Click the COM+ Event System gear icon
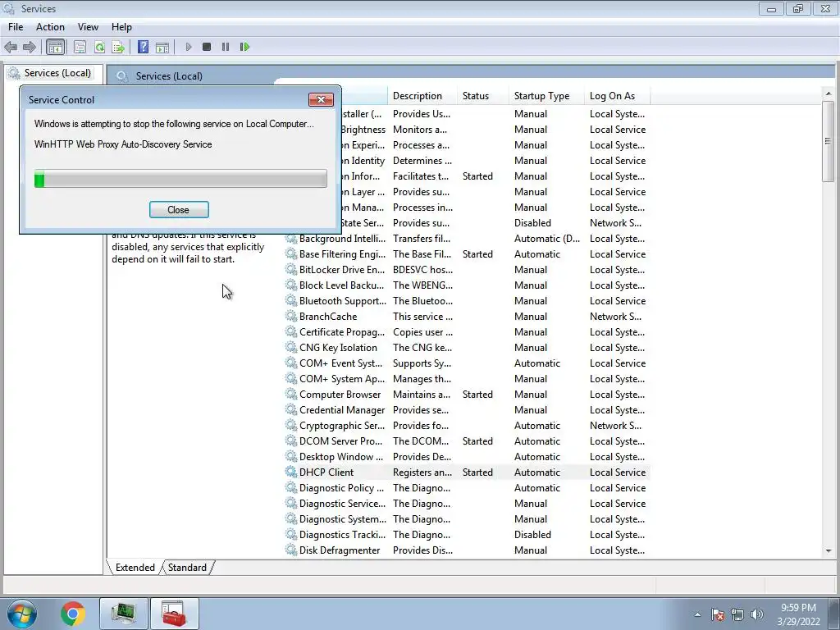840x630 pixels. (x=291, y=363)
